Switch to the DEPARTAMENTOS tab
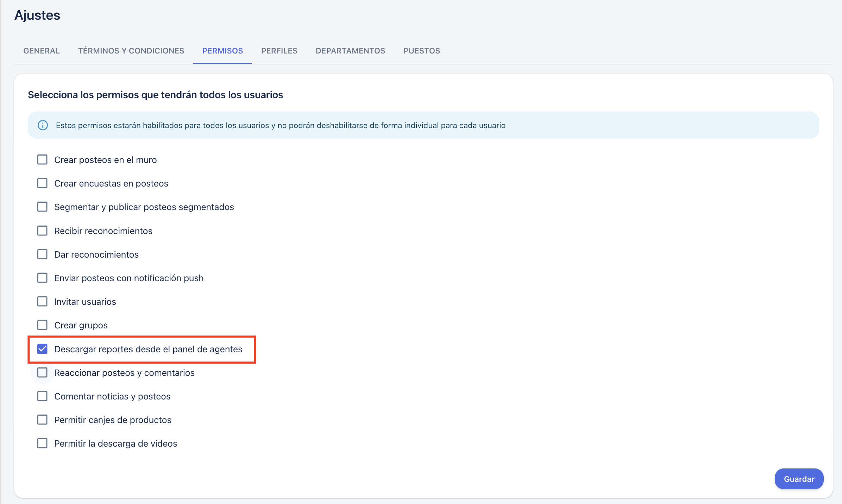 tap(350, 51)
